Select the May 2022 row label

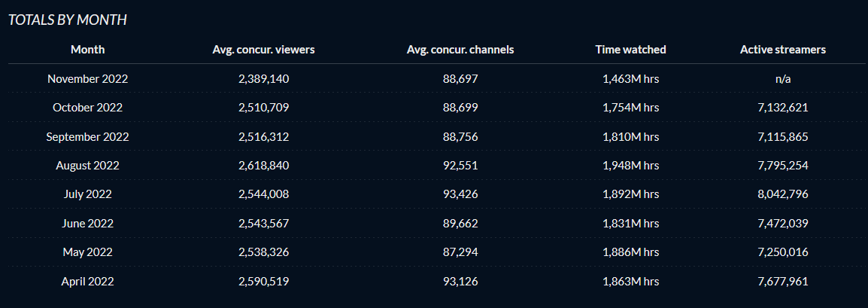click(x=87, y=252)
